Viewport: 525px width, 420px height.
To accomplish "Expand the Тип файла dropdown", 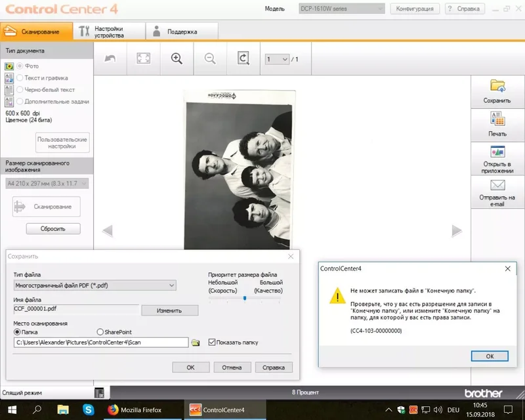I will 171,285.
